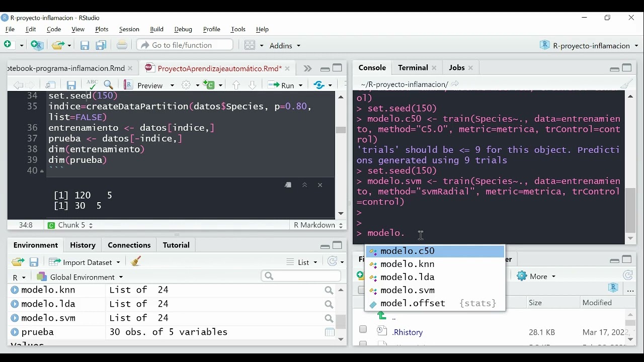Open R-proyecto-inflamacion project menu
This screenshot has height=362, width=644.
[x=589, y=45]
